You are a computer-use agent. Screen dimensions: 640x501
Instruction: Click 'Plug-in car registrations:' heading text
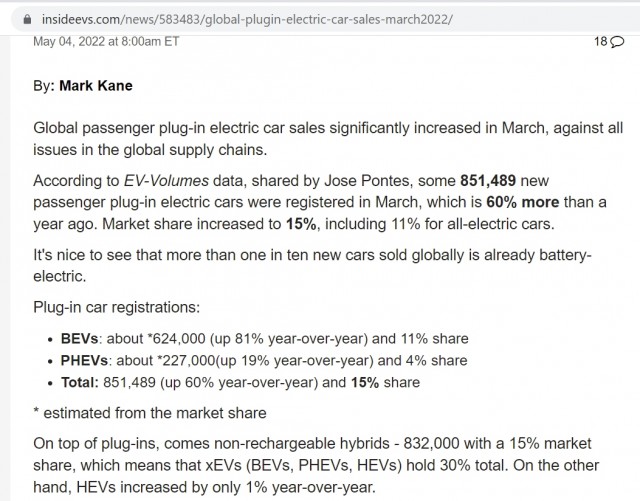point(117,307)
